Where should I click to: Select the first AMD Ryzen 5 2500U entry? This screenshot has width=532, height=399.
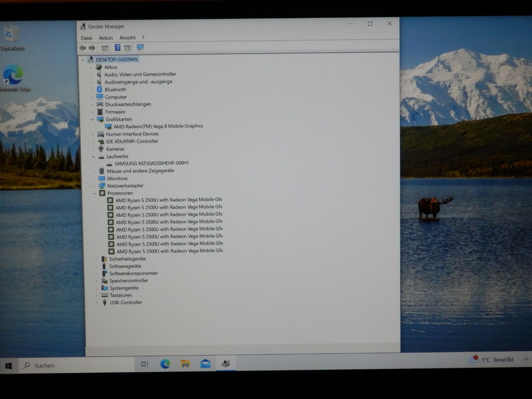(169, 200)
